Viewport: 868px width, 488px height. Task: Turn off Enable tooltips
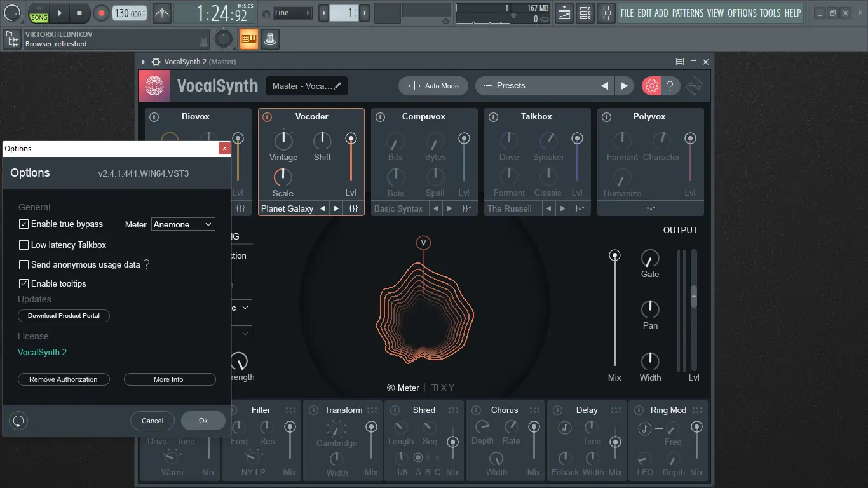click(24, 283)
